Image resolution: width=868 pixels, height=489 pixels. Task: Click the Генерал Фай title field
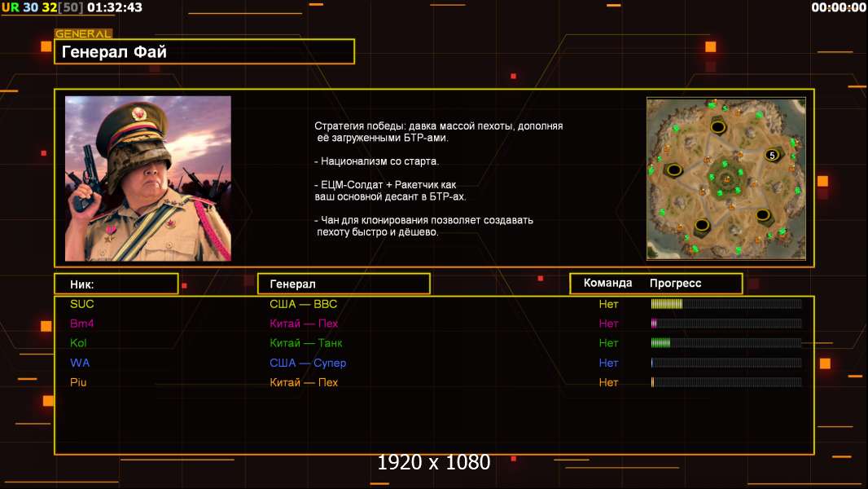tap(204, 51)
